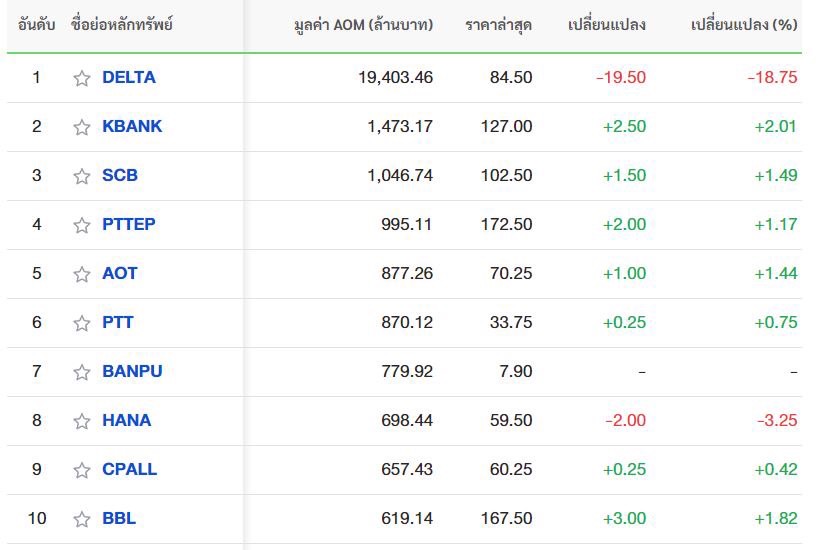Star the AOT stock row
This screenshot has width=830, height=550.
[x=82, y=274]
